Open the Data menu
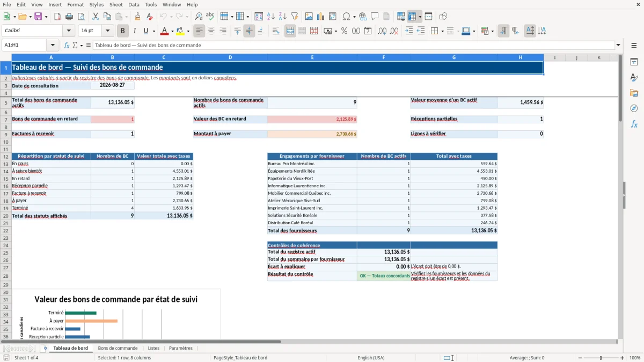Screen dimensions: 644x362 click(x=134, y=4)
